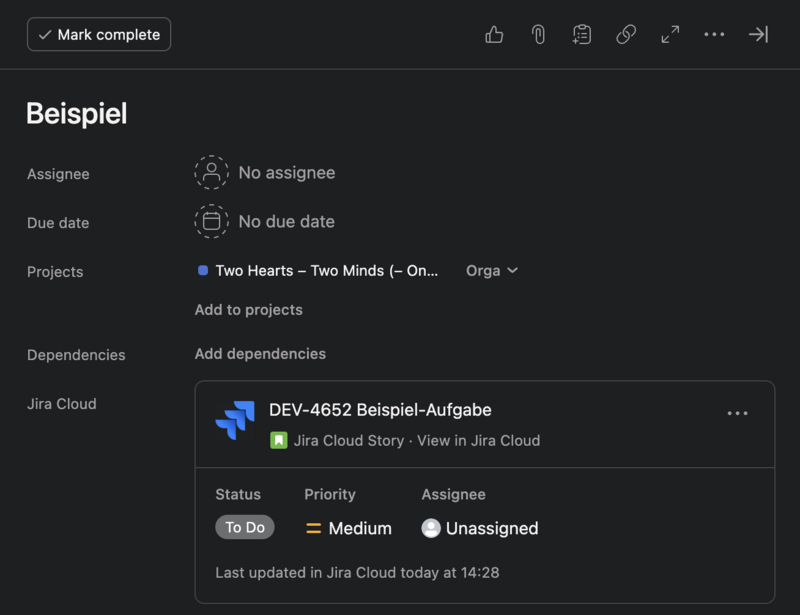Click Last updated in Jira Cloud text

pyautogui.click(x=357, y=573)
